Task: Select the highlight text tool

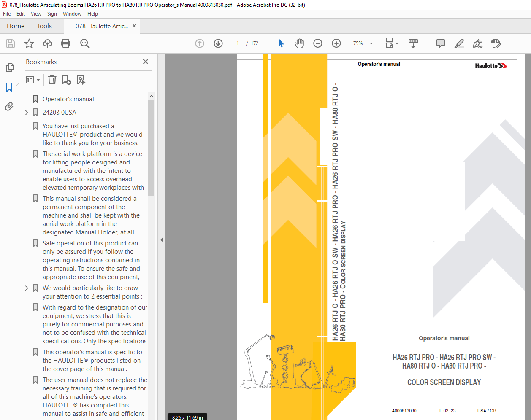Action: click(x=459, y=43)
